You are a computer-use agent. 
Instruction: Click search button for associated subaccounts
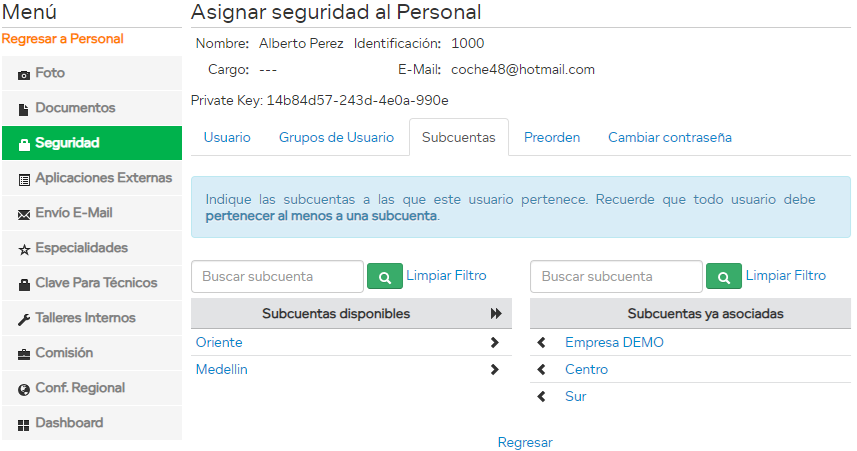coord(724,276)
